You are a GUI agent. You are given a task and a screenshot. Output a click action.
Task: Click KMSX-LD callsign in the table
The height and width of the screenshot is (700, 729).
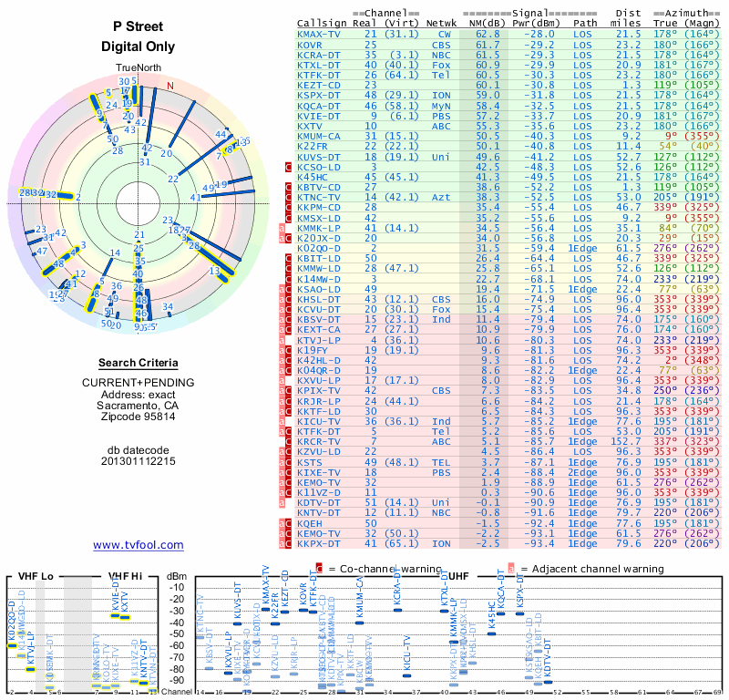[318, 218]
